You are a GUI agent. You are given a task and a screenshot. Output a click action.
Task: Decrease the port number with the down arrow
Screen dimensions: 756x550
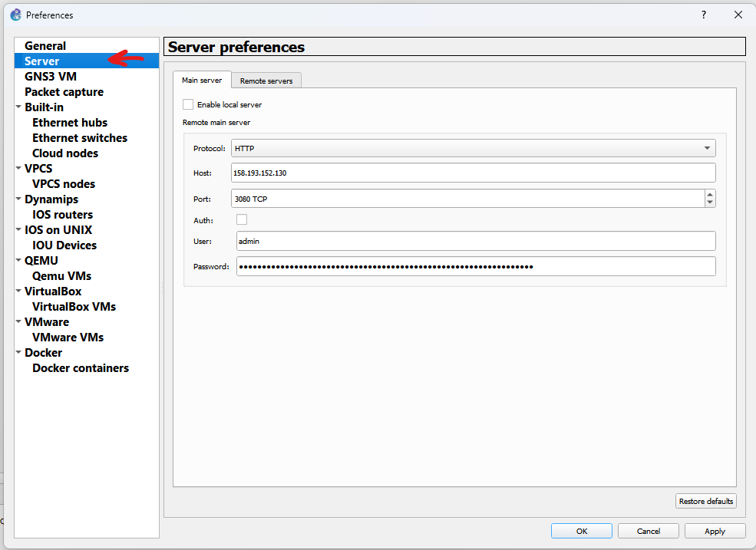coord(710,203)
